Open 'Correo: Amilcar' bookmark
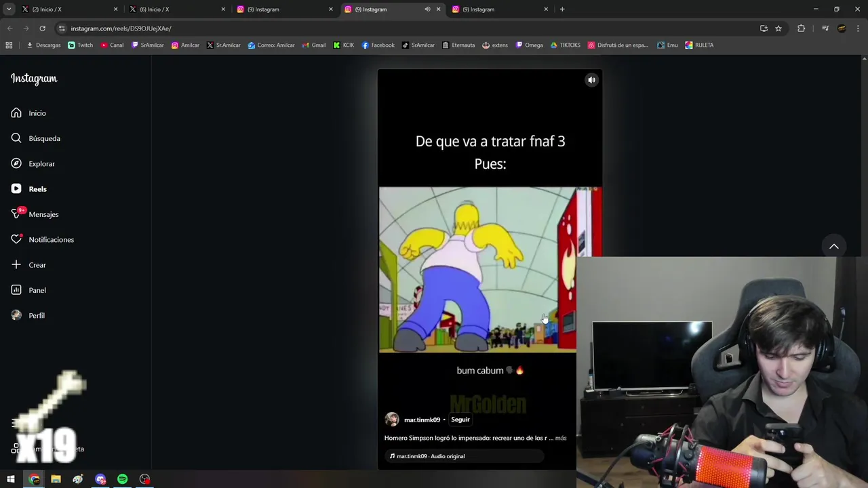The height and width of the screenshot is (488, 868). tap(271, 45)
